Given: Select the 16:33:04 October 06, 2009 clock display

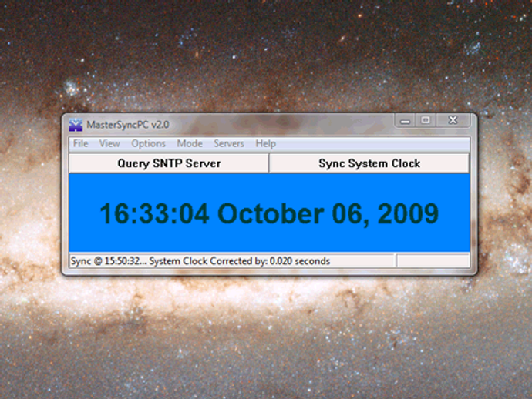Looking at the screenshot, I should 269,213.
